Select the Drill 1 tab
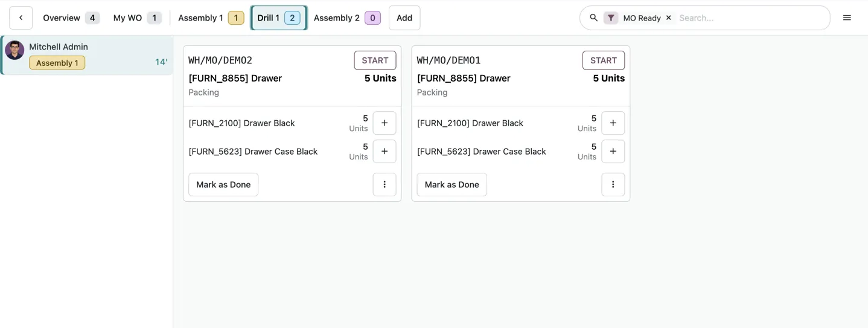 click(279, 18)
